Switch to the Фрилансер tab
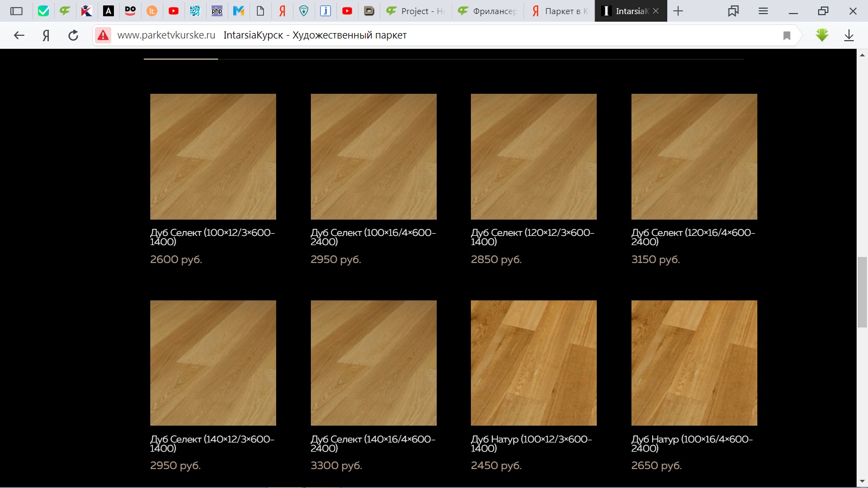Screen dimensions: 868x488 (488, 11)
